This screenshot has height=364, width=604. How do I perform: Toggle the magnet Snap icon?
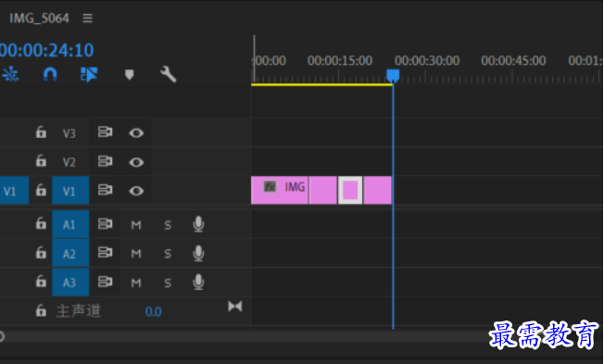pyautogui.click(x=50, y=74)
